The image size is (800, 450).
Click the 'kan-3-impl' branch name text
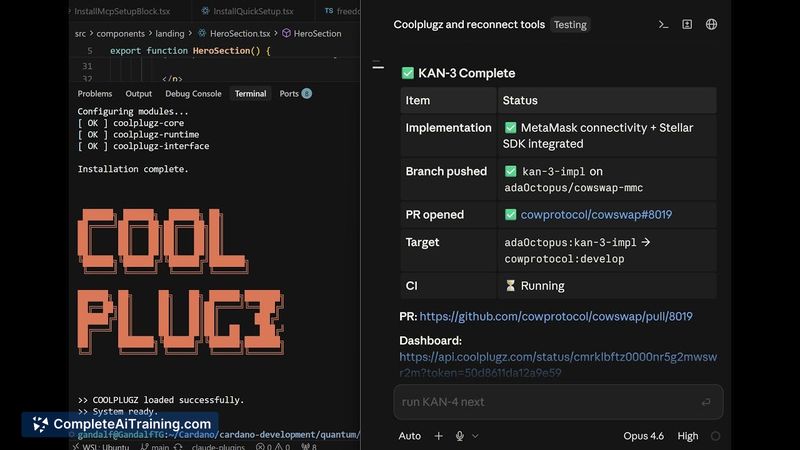(554, 171)
